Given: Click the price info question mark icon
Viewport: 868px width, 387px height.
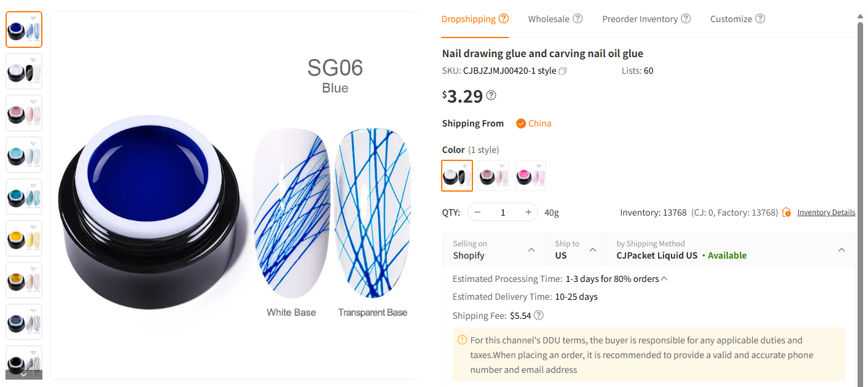Looking at the screenshot, I should [491, 95].
